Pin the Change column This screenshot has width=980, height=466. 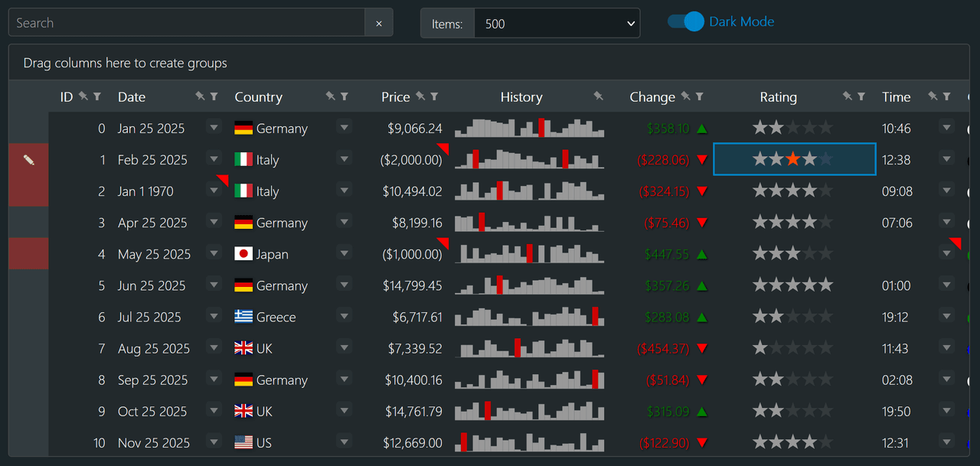[x=685, y=96]
